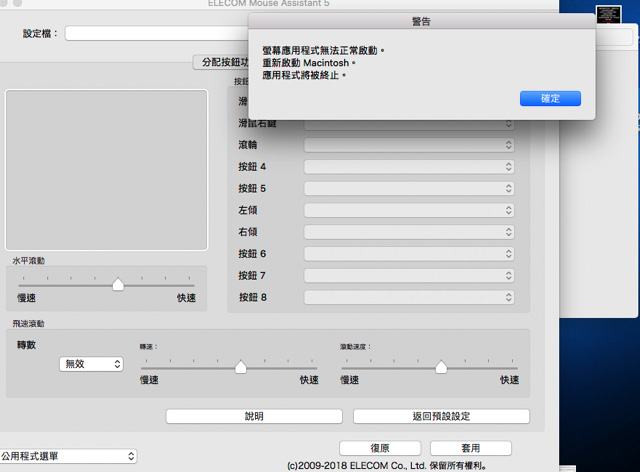
Task: Click the 按鈕 6 label
Action: (252, 254)
